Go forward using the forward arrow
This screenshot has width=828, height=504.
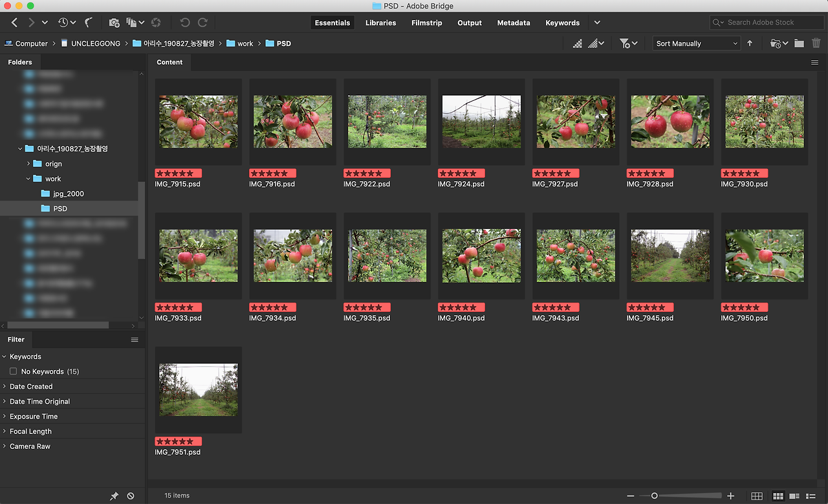pos(31,23)
